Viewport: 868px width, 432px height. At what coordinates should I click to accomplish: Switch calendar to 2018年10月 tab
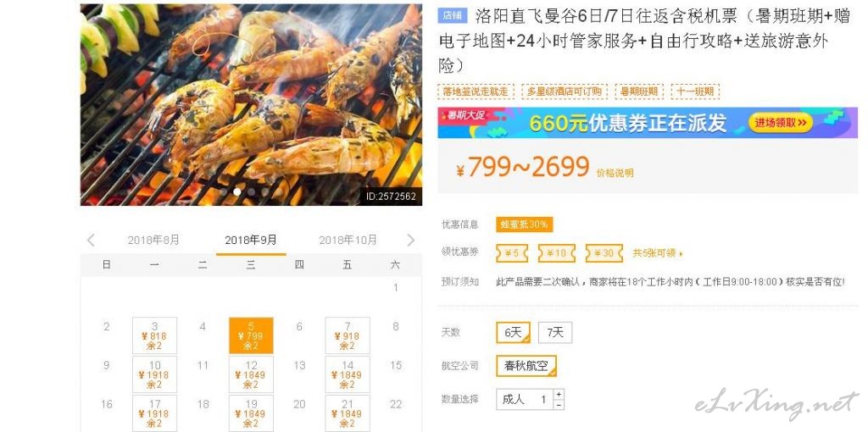(x=348, y=240)
